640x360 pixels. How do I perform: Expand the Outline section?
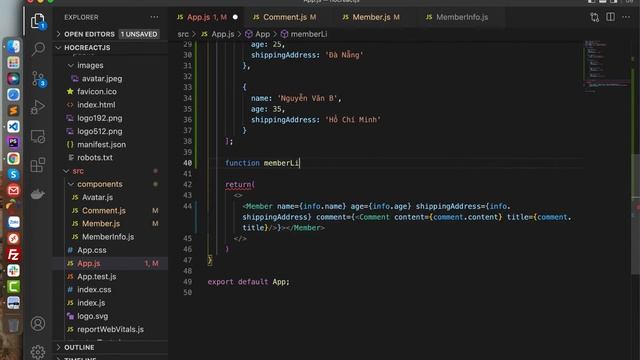[x=79, y=347]
